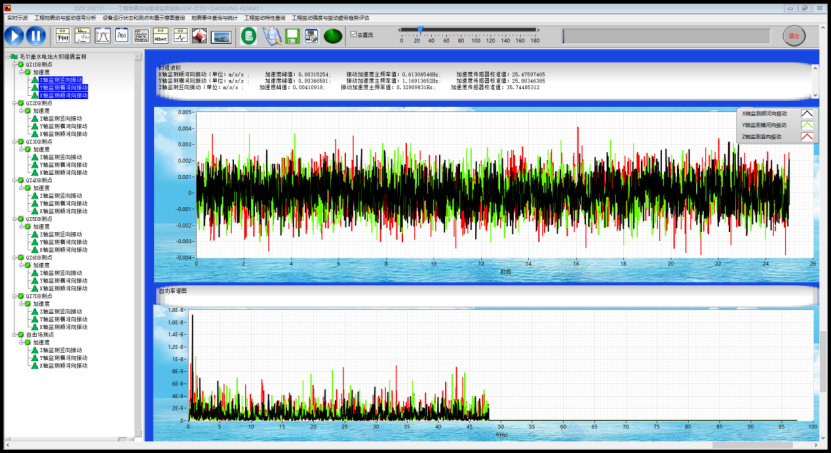Click the black X轴 legend swatch

coord(807,113)
